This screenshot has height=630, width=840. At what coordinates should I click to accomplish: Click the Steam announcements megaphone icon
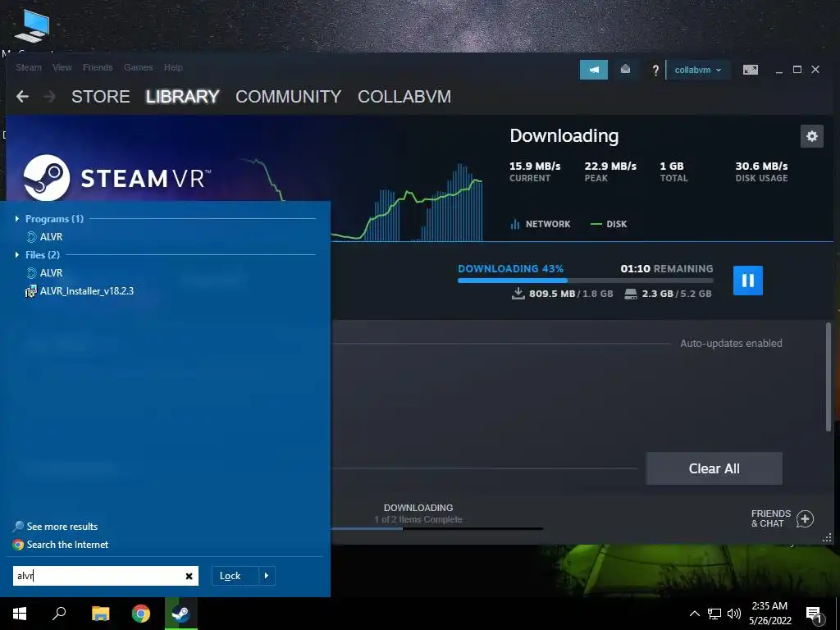pyautogui.click(x=594, y=70)
